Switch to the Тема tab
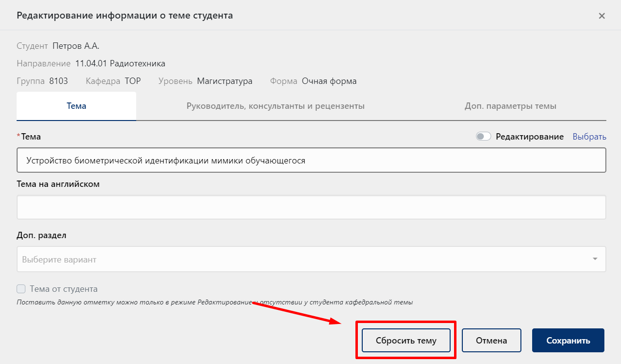 coord(77,106)
